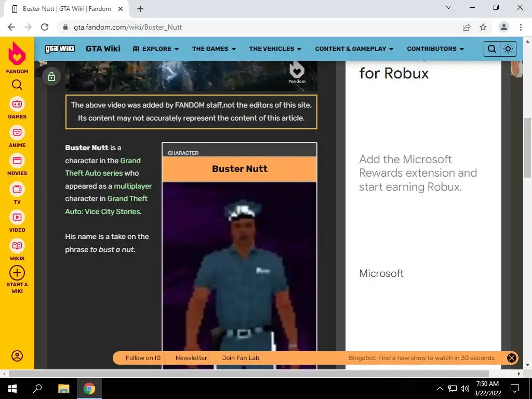Show hidden system tray icons
Image resolution: width=532 pixels, height=399 pixels.
tap(440, 389)
